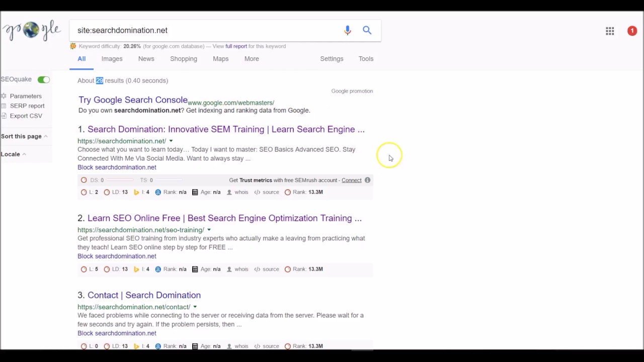The height and width of the screenshot is (362, 644).
Task: Click https://searchdomination.net/contact/ green URL
Action: [134, 307]
